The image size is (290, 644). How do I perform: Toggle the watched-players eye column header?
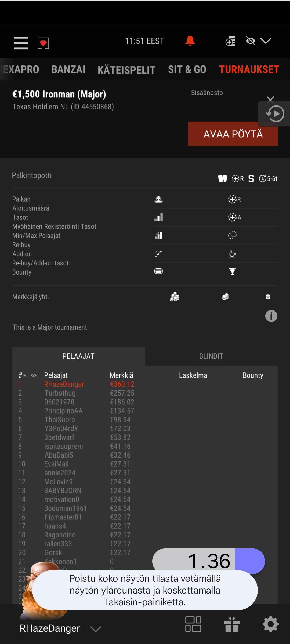[x=34, y=375]
